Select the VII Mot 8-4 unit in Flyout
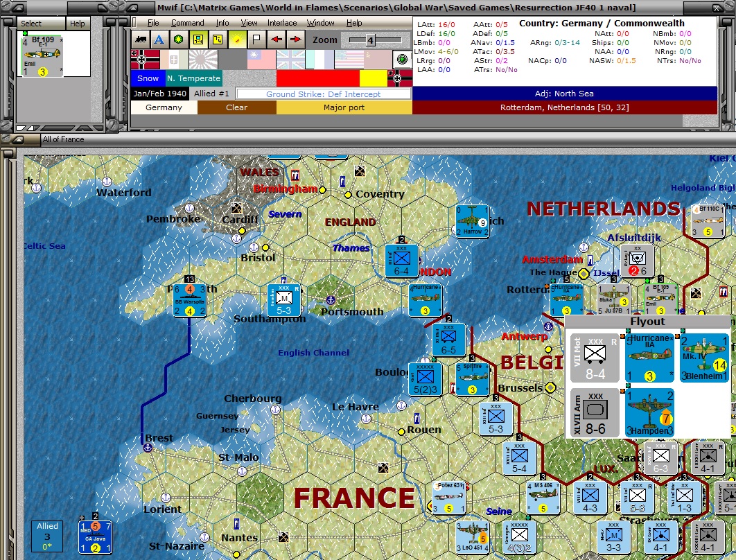 point(595,358)
